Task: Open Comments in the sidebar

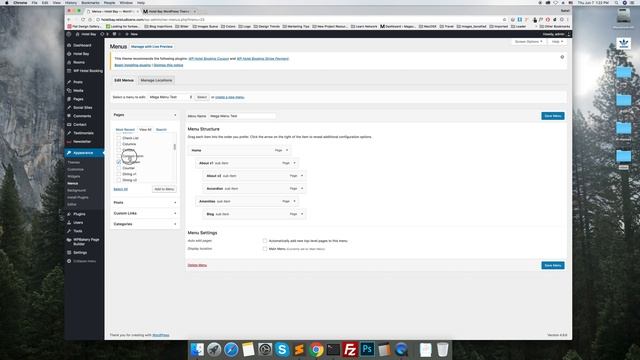Action: (x=82, y=116)
